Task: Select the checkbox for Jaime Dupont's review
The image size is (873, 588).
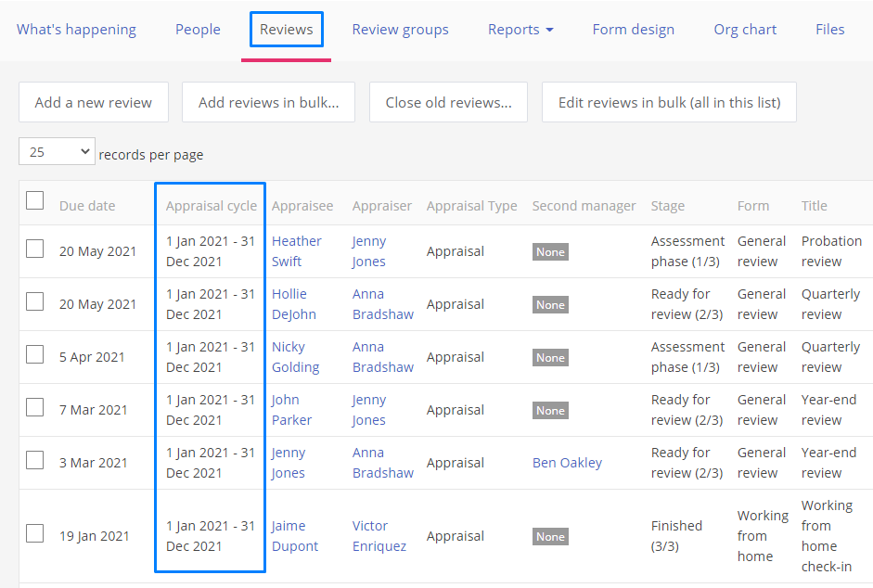Action: point(35,533)
